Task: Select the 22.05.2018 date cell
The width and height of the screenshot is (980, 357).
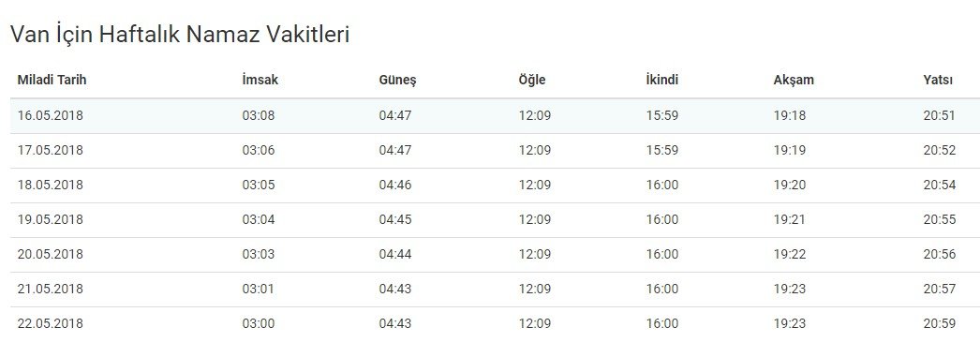Action: [x=50, y=324]
